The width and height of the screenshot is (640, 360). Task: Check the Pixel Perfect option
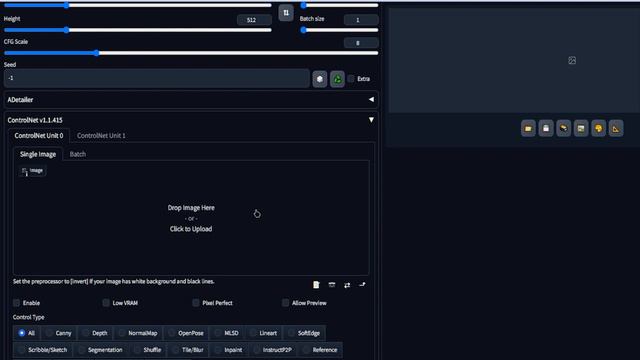[196, 303]
